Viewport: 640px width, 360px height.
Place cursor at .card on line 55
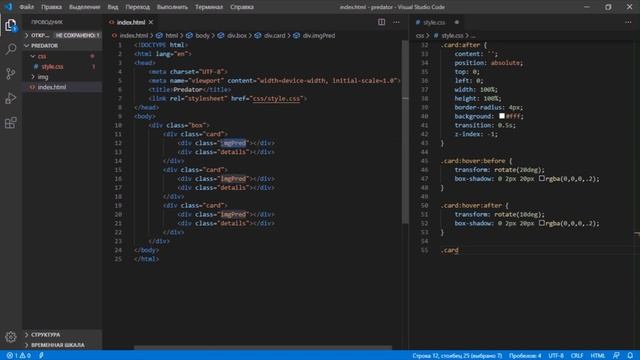point(450,250)
